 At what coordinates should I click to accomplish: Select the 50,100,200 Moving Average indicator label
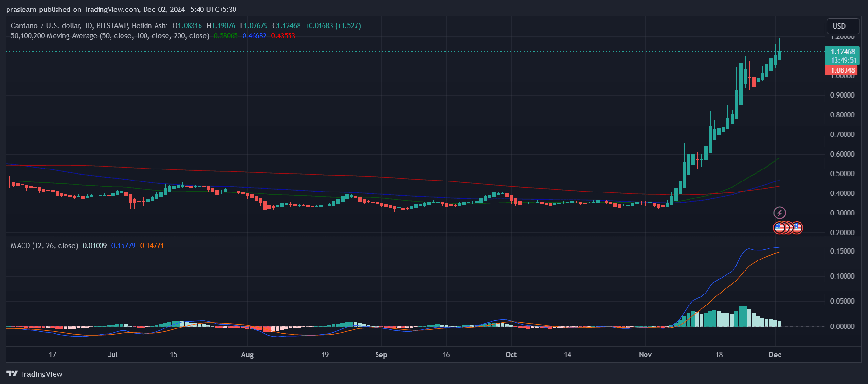[x=110, y=36]
